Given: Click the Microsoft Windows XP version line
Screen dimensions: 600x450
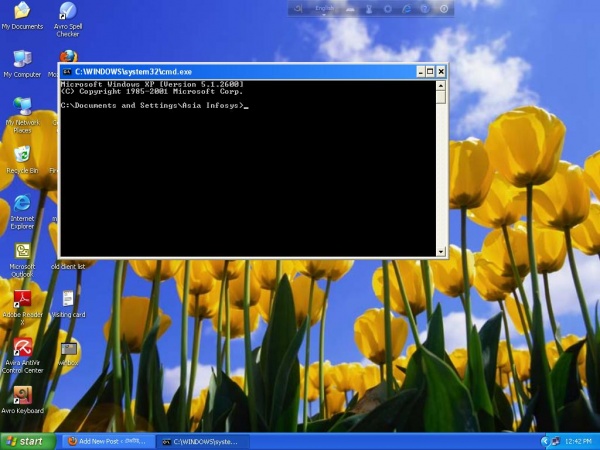Looking at the screenshot, I should (x=152, y=84).
